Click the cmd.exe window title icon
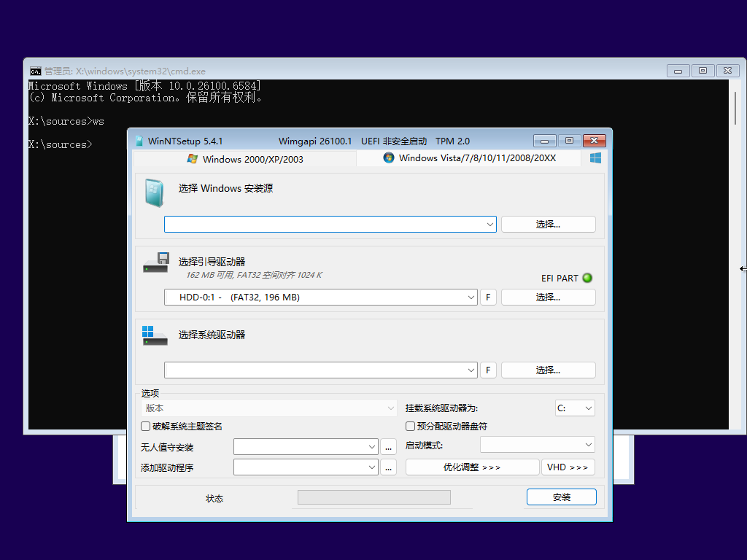Image resolution: width=747 pixels, height=560 pixels. 35,71
